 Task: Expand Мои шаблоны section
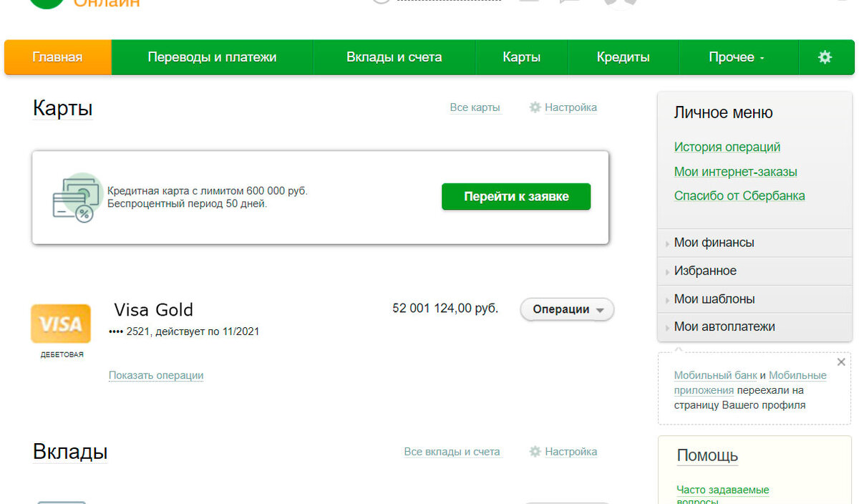[x=754, y=299]
